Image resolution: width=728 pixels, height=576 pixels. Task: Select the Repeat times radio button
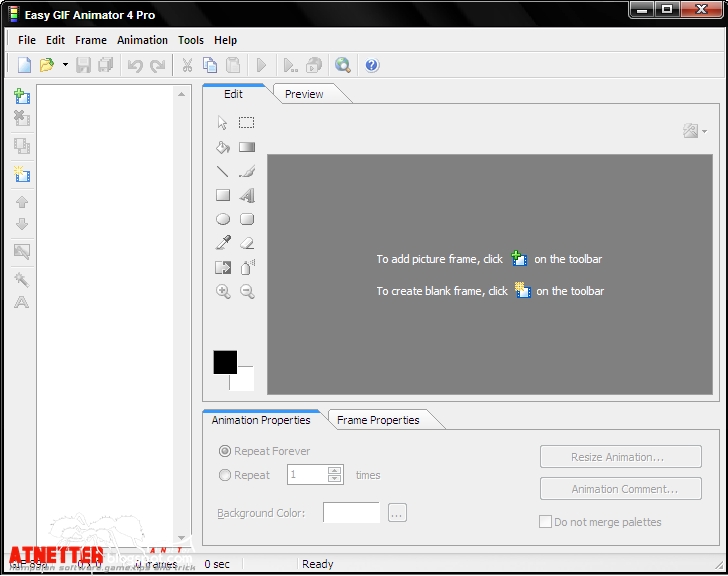(225, 475)
